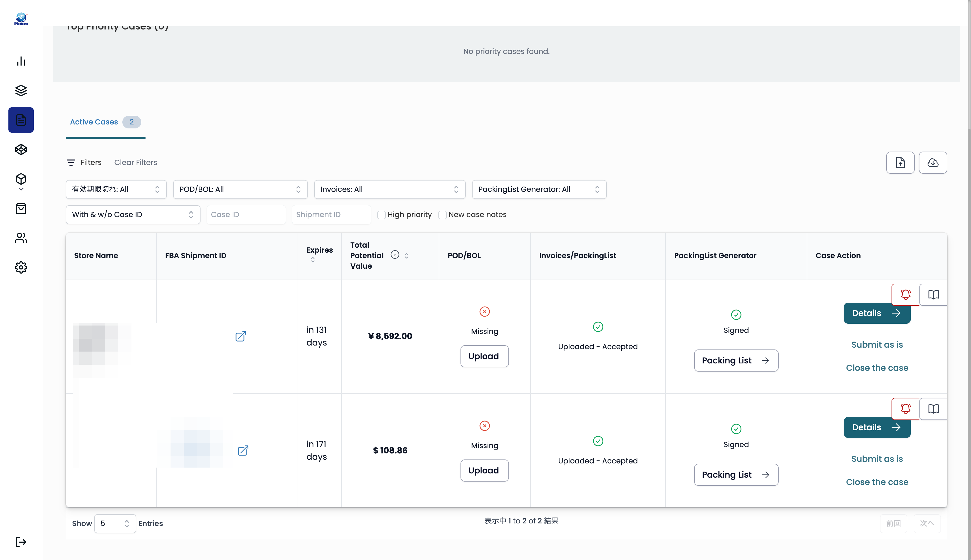
Task: Click the Picaro logo
Action: point(21,19)
